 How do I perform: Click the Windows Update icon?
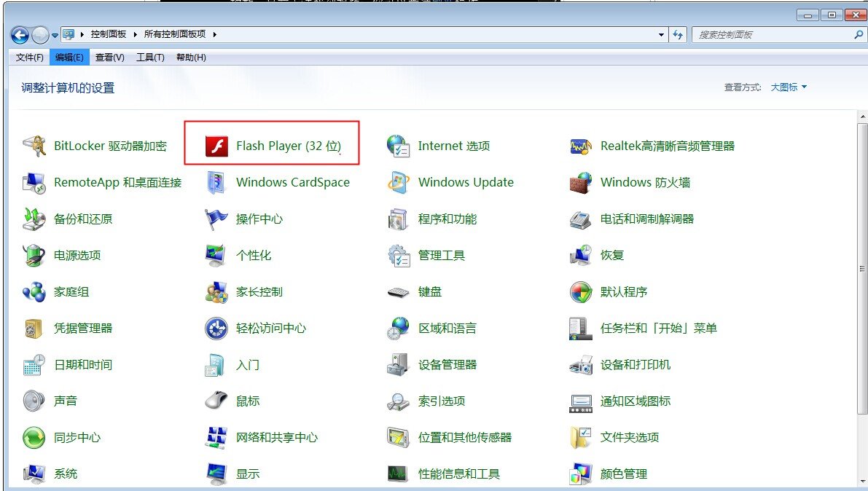click(x=399, y=183)
